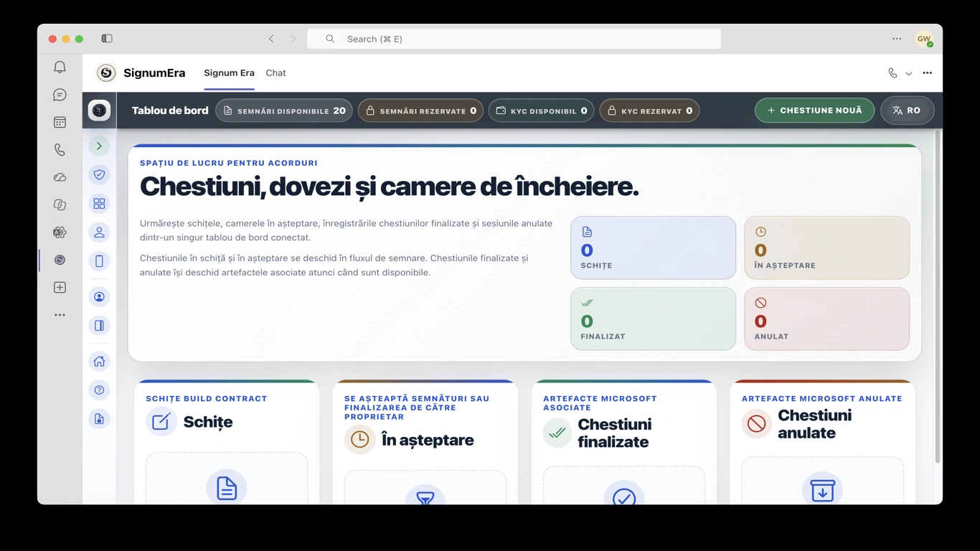Open the Anulat stat card

point(826,319)
